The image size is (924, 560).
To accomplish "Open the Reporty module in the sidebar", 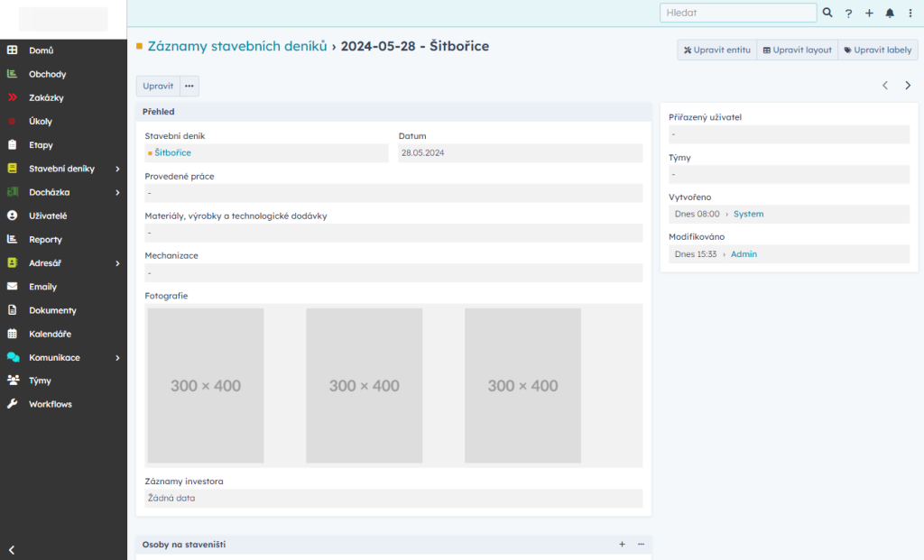I will click(x=50, y=239).
